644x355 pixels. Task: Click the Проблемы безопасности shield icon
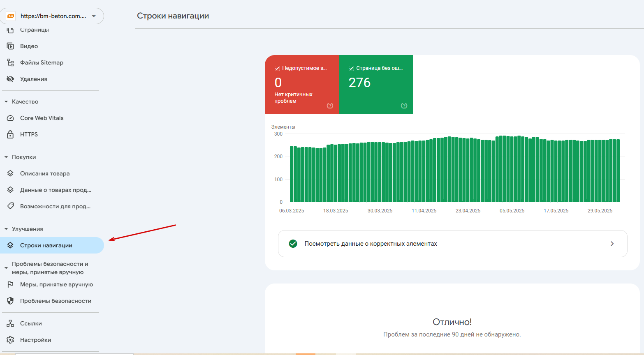click(x=11, y=301)
